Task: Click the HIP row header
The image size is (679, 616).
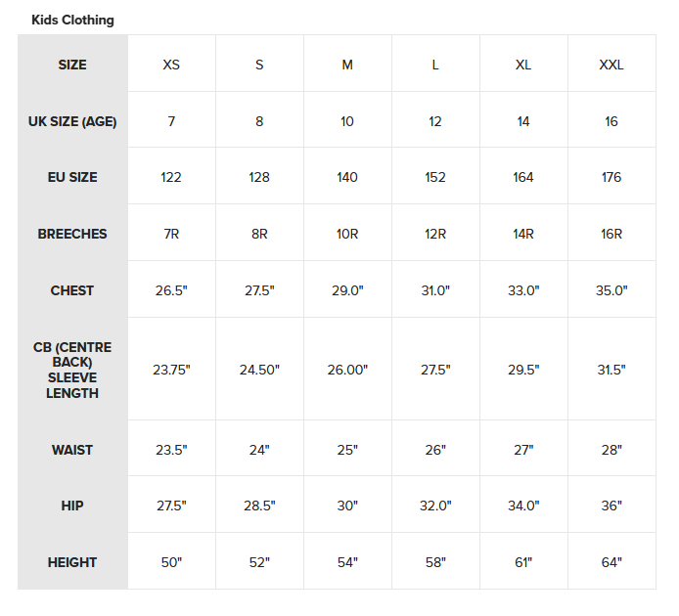Action: coord(72,506)
